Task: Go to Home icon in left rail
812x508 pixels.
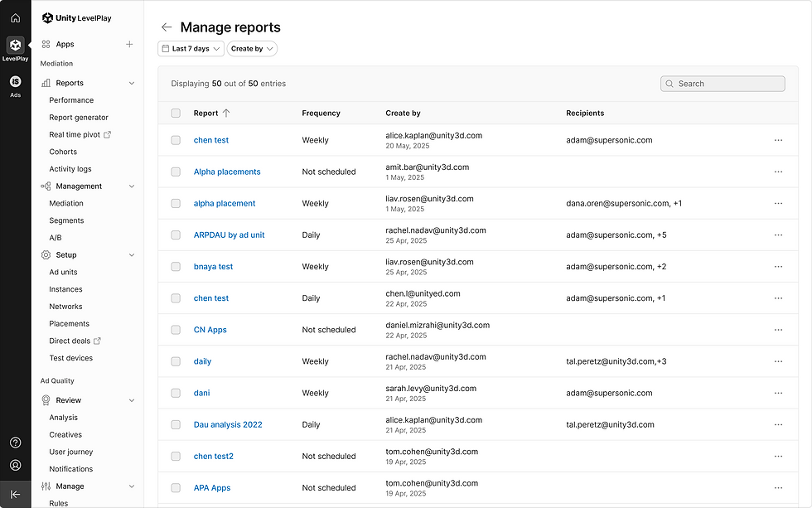Action: 16,18
